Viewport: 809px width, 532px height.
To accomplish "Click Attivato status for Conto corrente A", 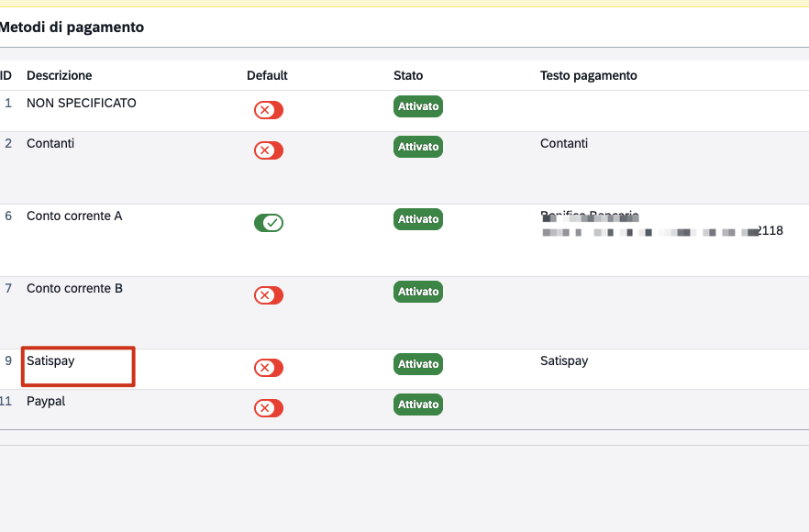I will pyautogui.click(x=418, y=219).
